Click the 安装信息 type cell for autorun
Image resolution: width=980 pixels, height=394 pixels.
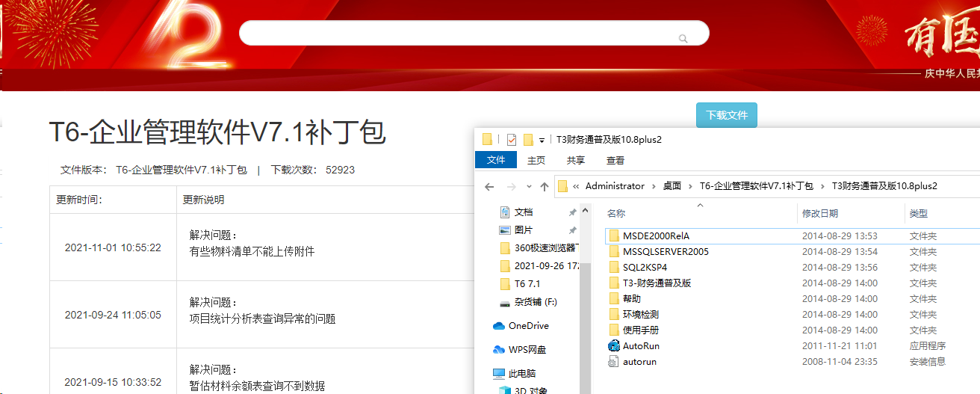pos(928,362)
